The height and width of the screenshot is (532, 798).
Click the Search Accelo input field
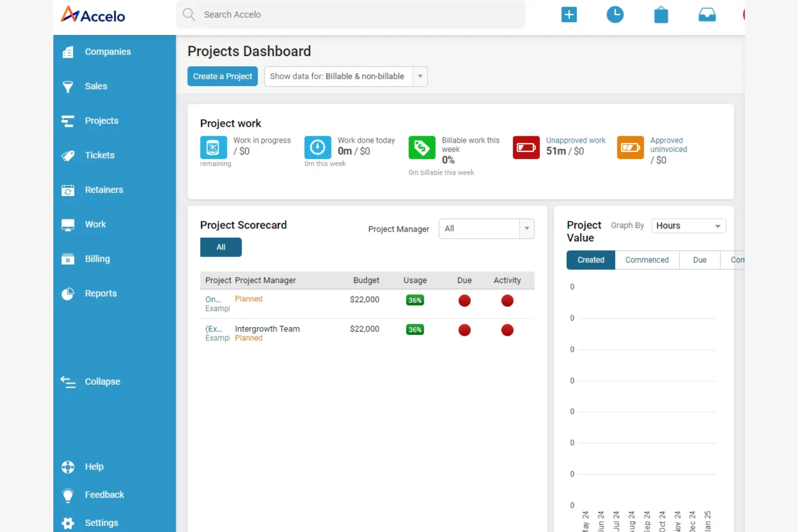(x=350, y=15)
